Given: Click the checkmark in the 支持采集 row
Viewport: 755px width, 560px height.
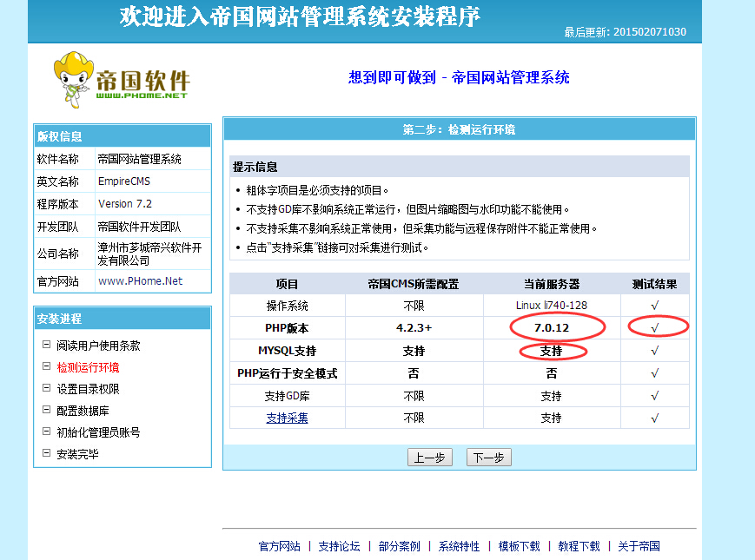Looking at the screenshot, I should (655, 418).
